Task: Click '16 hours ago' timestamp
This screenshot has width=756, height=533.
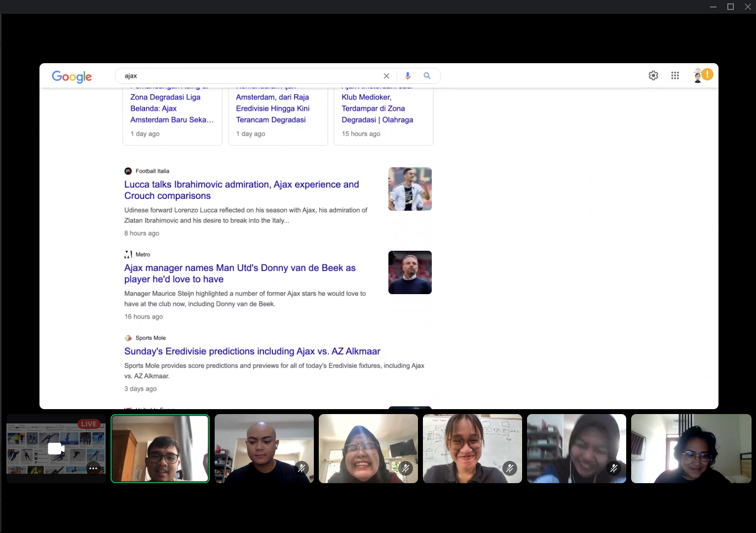Action: tap(144, 317)
